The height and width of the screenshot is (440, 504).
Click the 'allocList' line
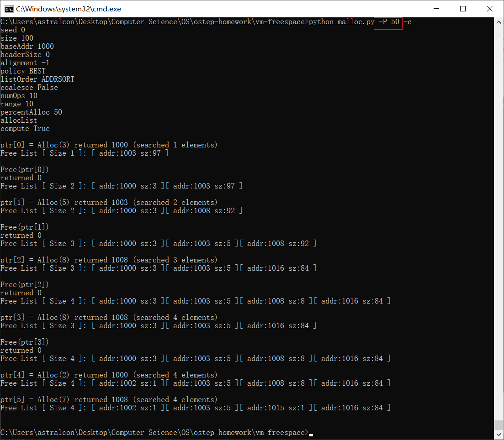[19, 120]
